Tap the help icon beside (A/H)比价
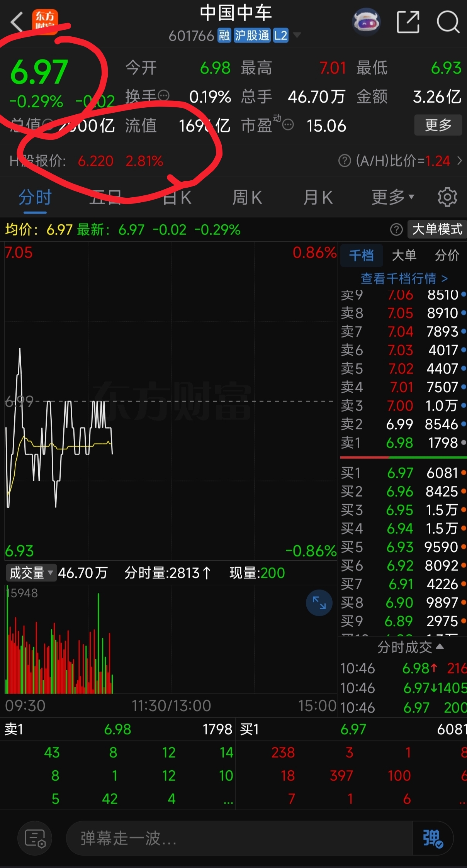Image resolution: width=467 pixels, height=868 pixels. (x=345, y=161)
